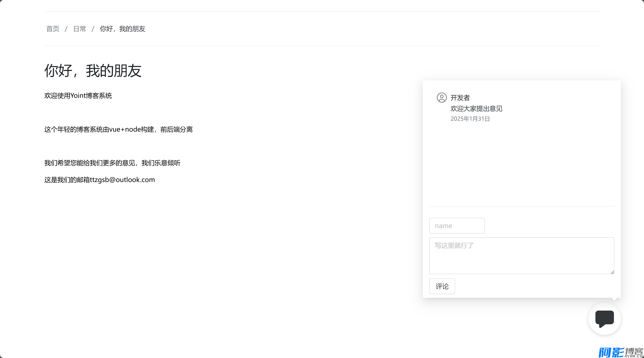This screenshot has height=358, width=644.
Task: Click the 写这里就行了 comment textarea
Action: pos(522,256)
